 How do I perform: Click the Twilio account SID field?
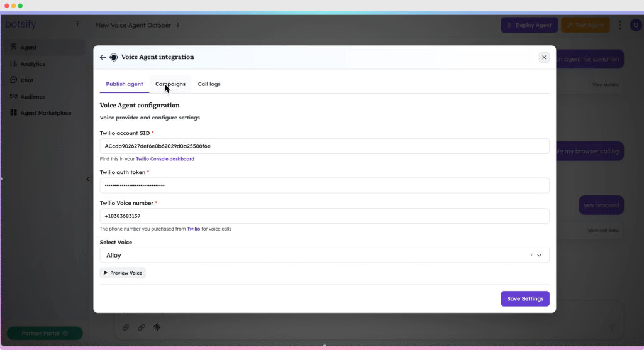click(325, 146)
